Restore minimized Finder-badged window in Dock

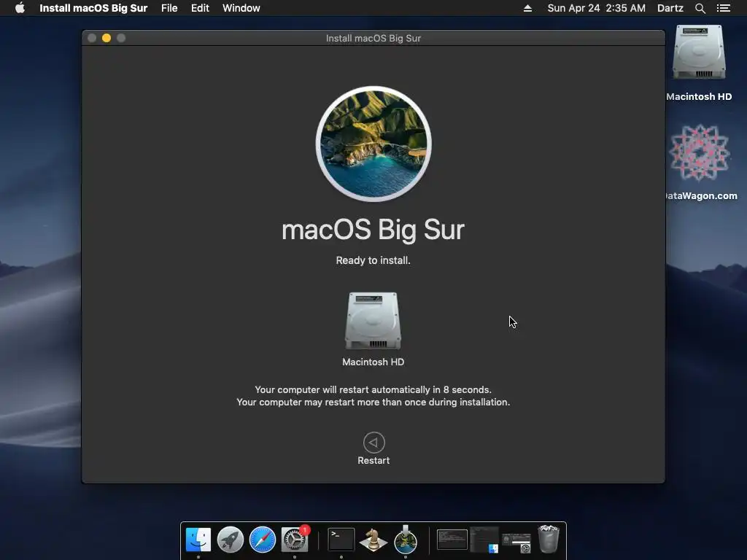[484, 540]
